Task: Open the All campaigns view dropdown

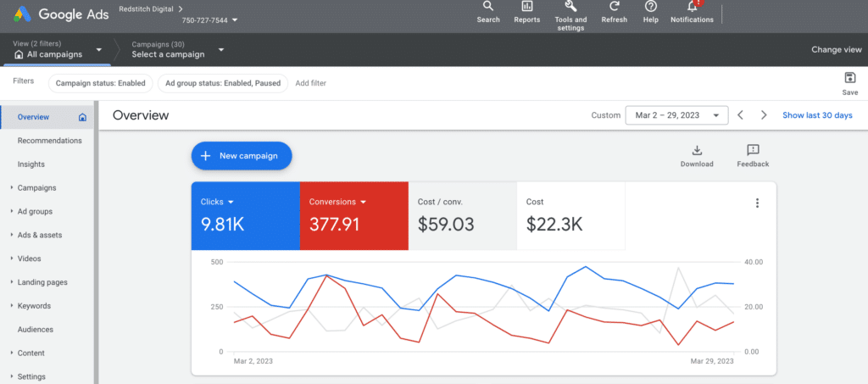Action: coord(99,49)
